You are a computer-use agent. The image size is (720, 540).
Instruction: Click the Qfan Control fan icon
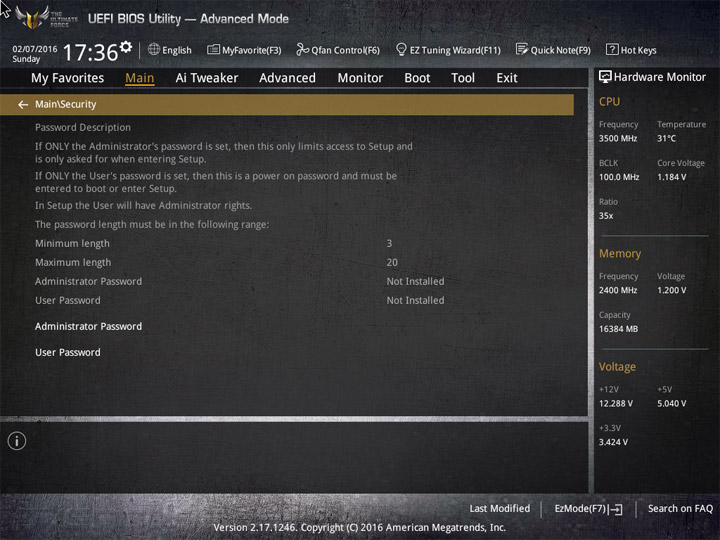click(302, 49)
